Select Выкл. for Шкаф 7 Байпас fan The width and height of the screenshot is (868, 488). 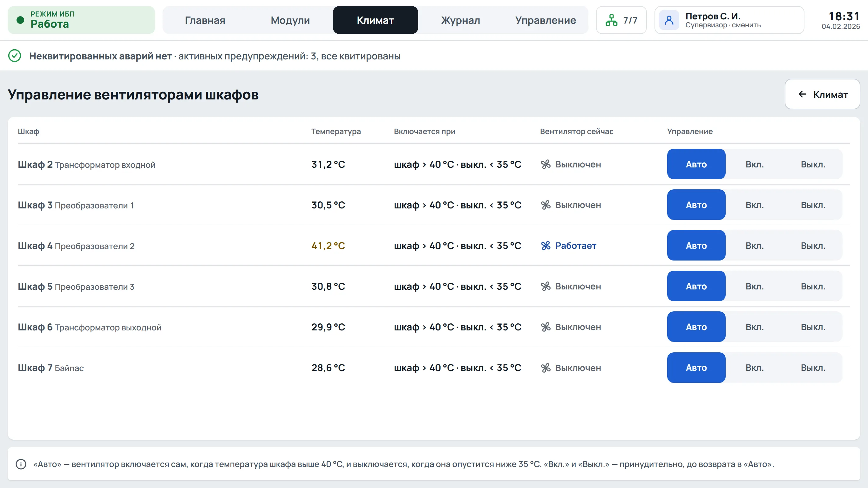pos(813,368)
